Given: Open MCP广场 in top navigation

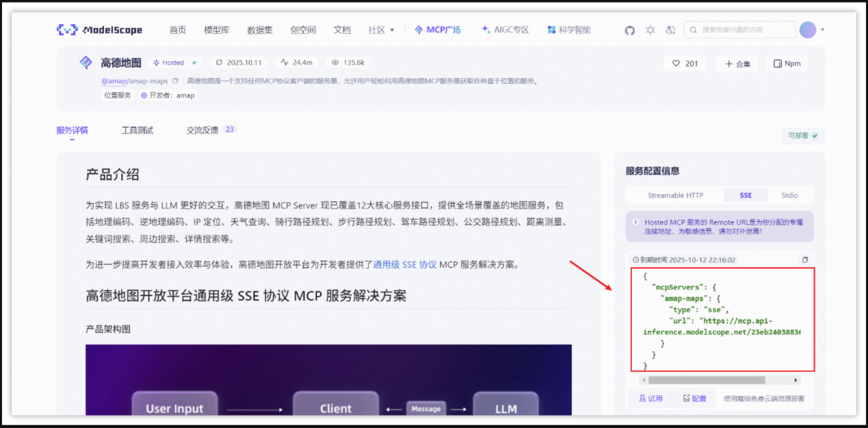Looking at the screenshot, I should 438,30.
